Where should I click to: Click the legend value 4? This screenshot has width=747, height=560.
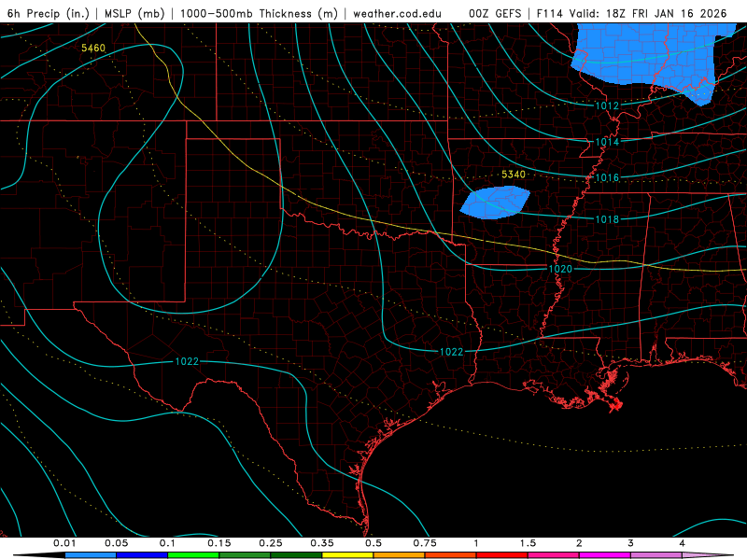(x=683, y=543)
